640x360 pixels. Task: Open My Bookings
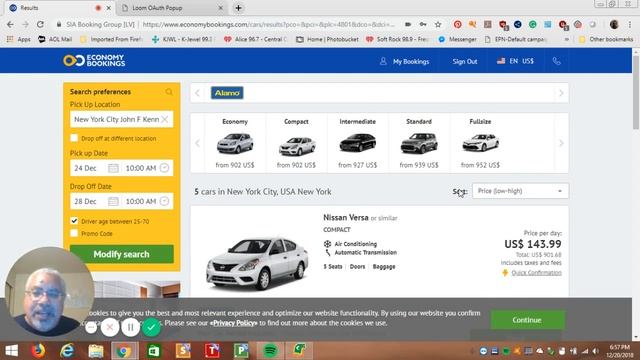[404, 61]
